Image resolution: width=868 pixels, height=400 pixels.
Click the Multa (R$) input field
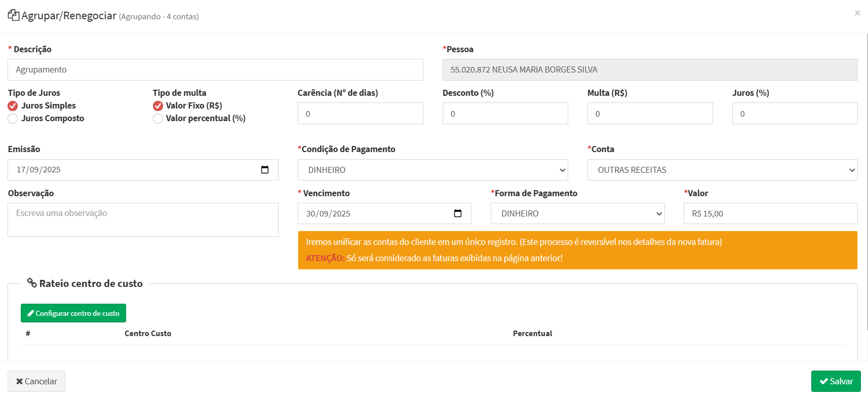point(650,114)
